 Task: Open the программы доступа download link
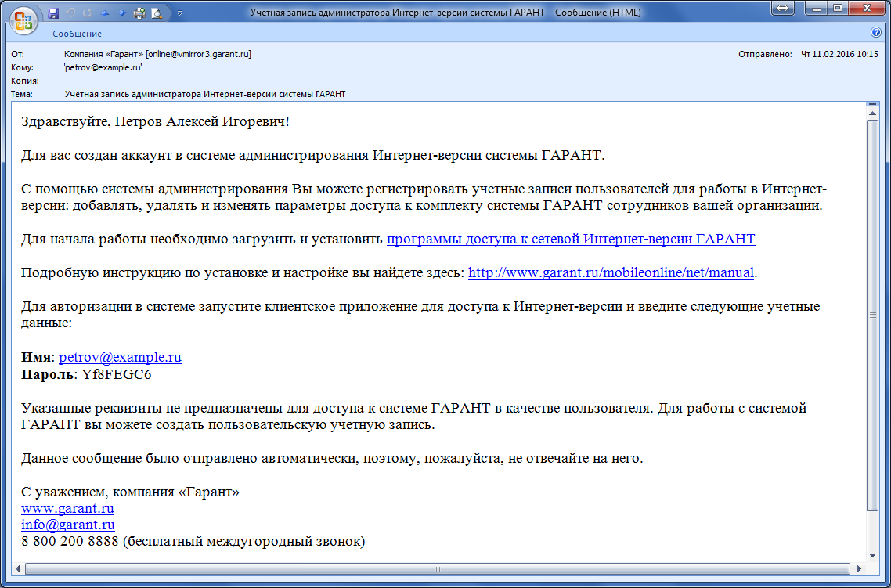click(x=571, y=239)
